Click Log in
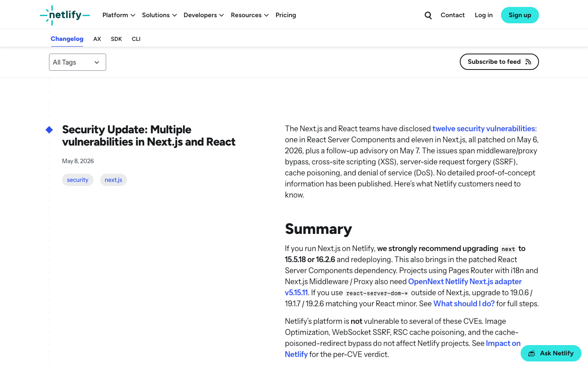The height and width of the screenshot is (368, 588). click(x=483, y=15)
